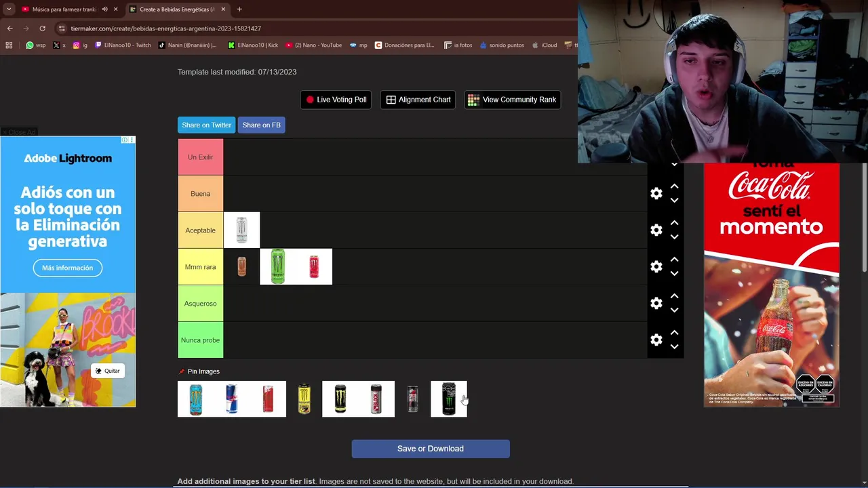Select dark Speed can in pool
Image resolution: width=868 pixels, height=488 pixels.
point(412,399)
